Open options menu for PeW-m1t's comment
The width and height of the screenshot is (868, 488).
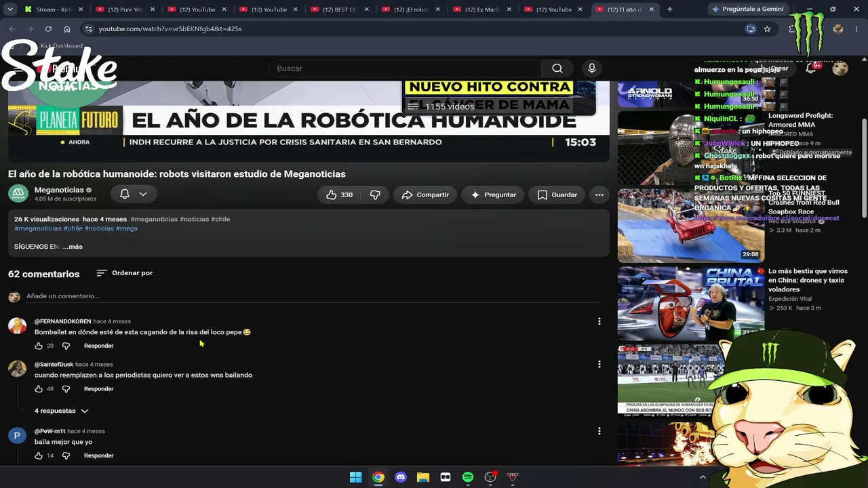(599, 431)
